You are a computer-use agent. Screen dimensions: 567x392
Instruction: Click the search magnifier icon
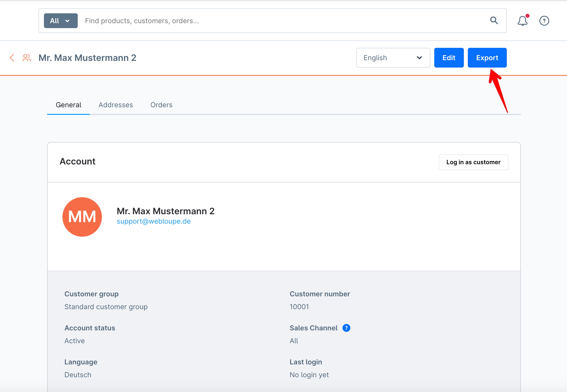[x=494, y=20]
